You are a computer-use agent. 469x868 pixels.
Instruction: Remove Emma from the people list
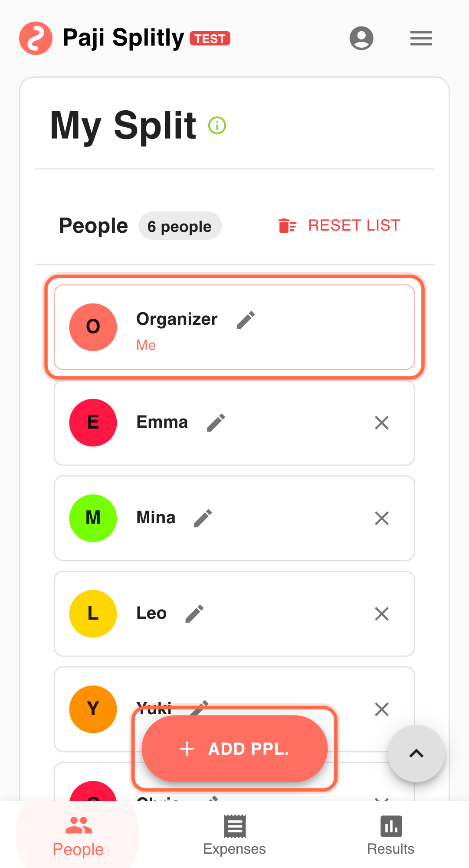381,422
